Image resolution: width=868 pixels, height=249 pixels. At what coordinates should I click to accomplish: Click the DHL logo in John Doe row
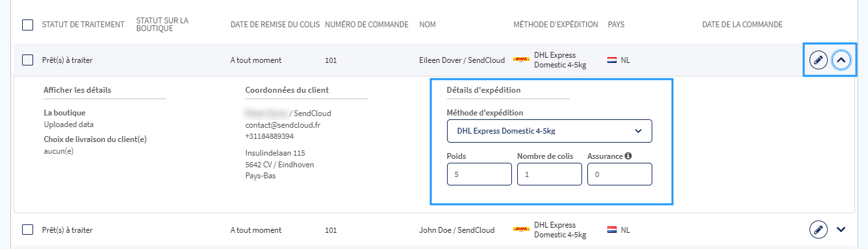click(x=521, y=230)
